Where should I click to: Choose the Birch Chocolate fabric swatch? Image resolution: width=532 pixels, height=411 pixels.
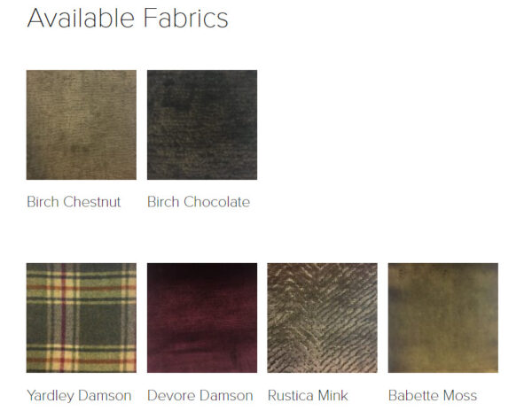pos(202,125)
